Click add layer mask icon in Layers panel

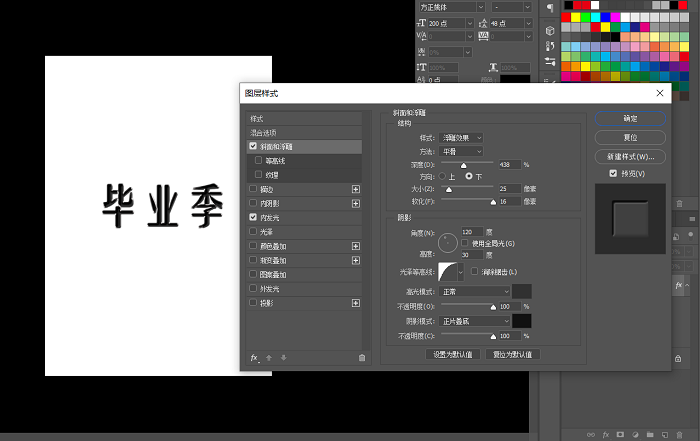point(620,435)
